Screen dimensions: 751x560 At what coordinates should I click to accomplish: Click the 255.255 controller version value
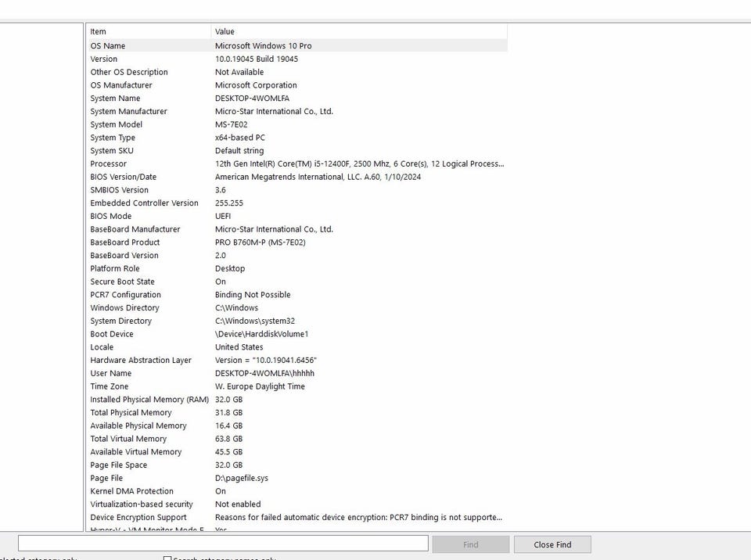[x=229, y=203]
